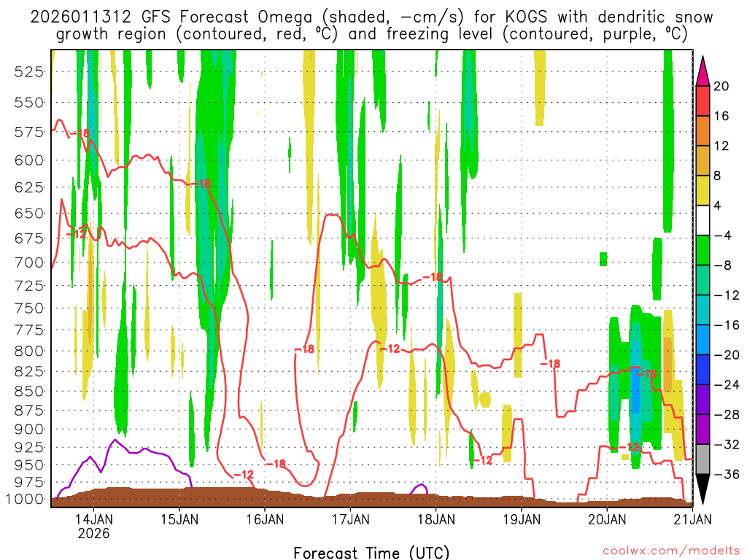
Task: Click the 21JAN time axis label
Action: point(693,519)
